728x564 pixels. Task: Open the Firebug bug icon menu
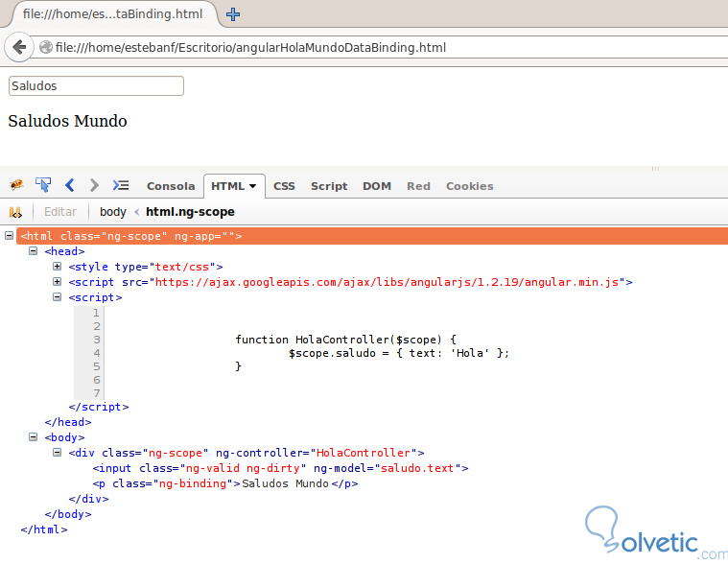coord(16,185)
